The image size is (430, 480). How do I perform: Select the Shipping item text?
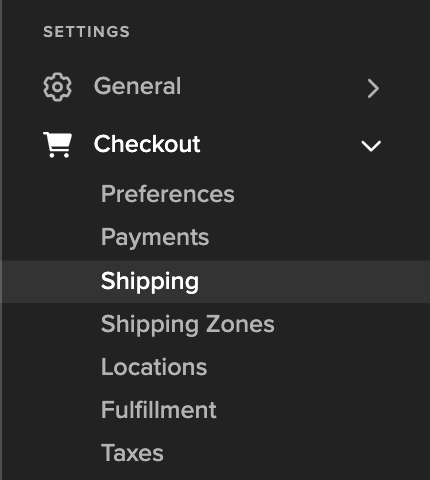pyautogui.click(x=150, y=282)
